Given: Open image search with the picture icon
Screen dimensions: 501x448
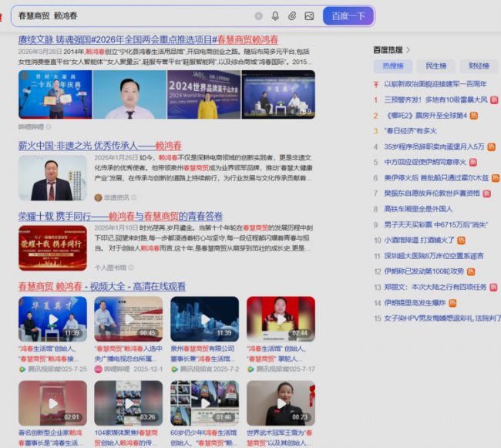Looking at the screenshot, I should [309, 16].
